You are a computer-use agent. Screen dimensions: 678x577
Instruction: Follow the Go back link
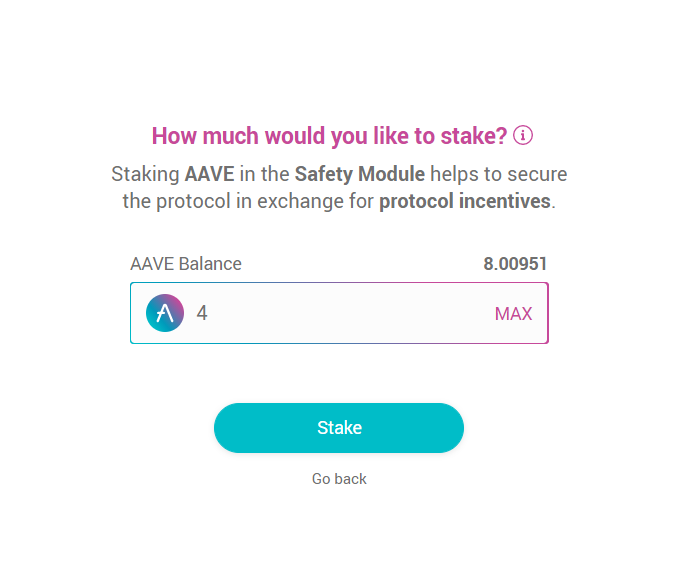pyautogui.click(x=339, y=479)
